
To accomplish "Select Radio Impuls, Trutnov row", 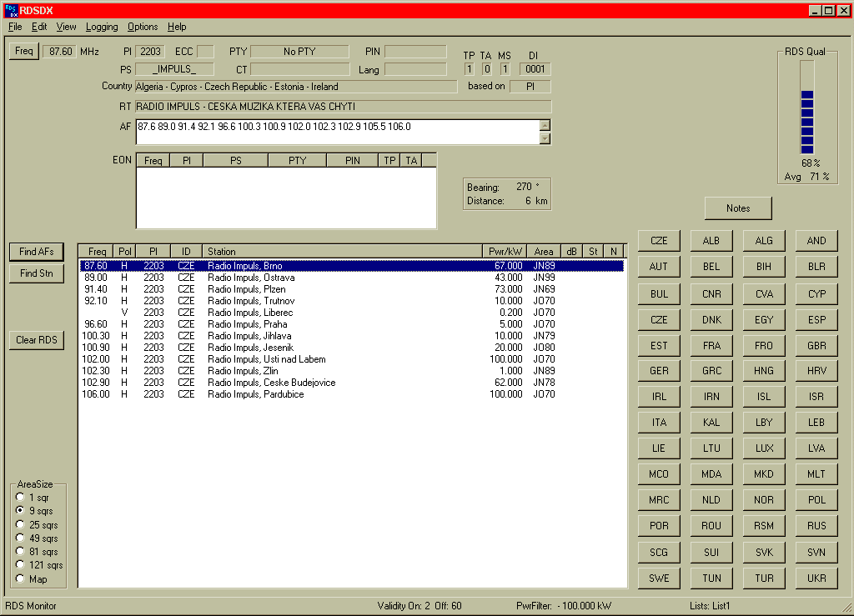I will pos(351,301).
